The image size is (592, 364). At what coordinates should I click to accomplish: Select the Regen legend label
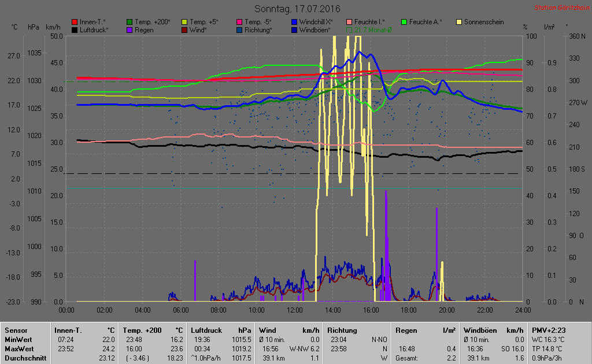tap(144, 30)
